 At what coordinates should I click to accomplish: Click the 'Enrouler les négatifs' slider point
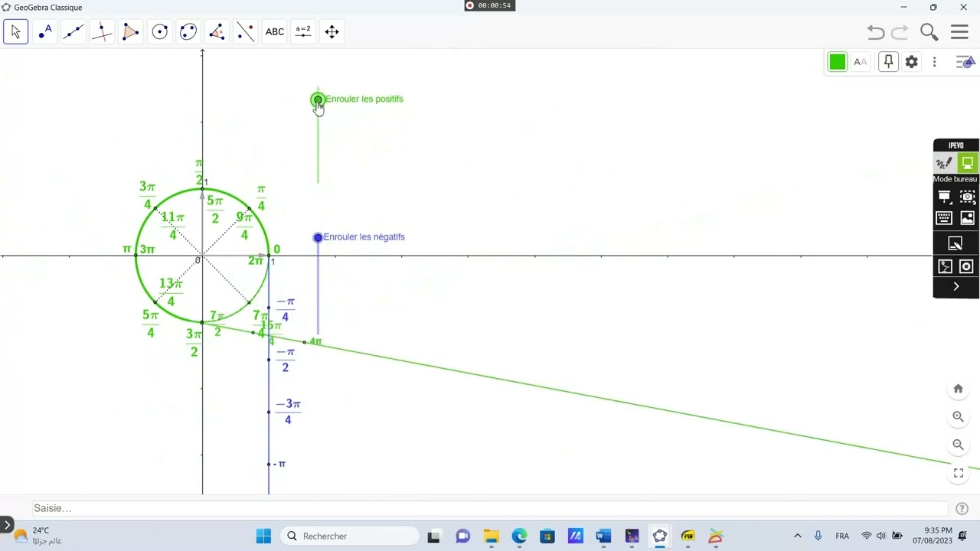tap(318, 237)
